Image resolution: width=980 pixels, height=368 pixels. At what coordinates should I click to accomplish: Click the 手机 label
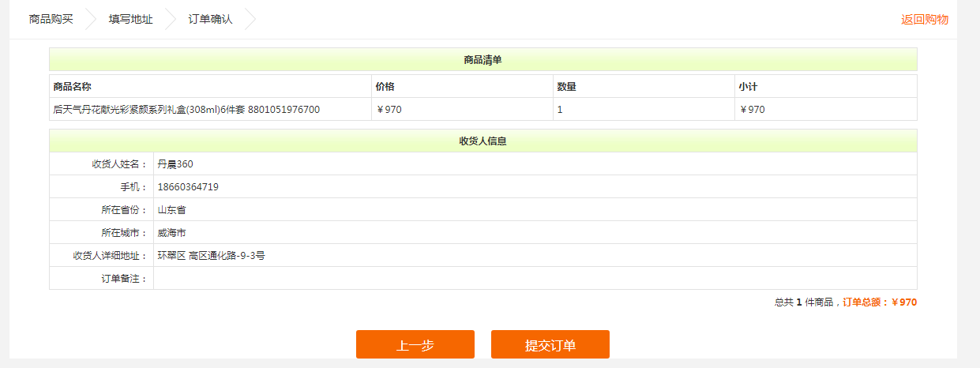[x=133, y=187]
